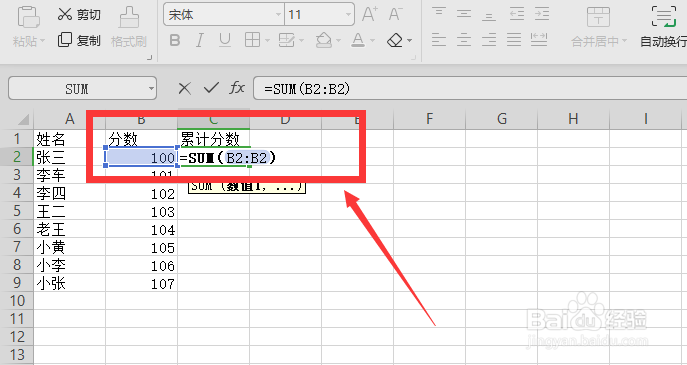The image size is (687, 365).
Task: Open the Font color dropdown arrow
Action: (x=372, y=41)
